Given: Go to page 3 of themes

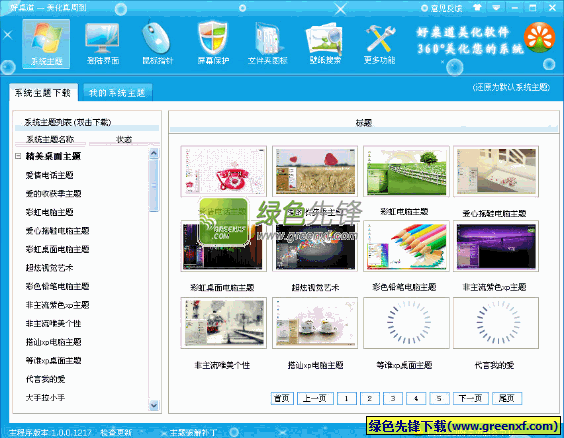Looking at the screenshot, I should [x=392, y=398].
